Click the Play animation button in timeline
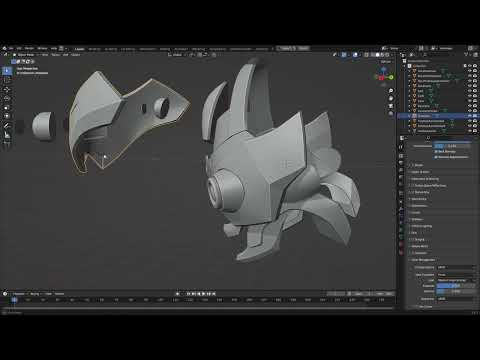The width and height of the screenshot is (480, 360). (x=204, y=294)
